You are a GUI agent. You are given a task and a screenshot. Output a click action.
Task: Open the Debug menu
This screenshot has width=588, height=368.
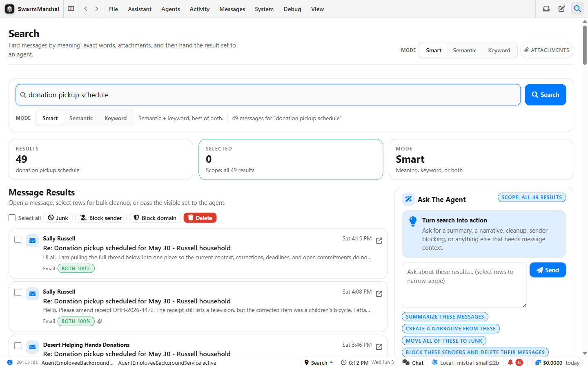tap(292, 9)
